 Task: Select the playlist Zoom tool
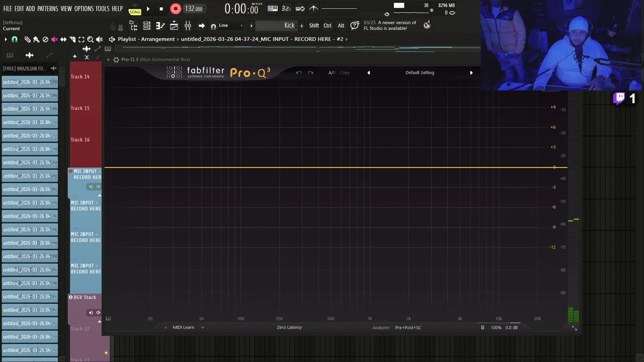pyautogui.click(x=90, y=39)
